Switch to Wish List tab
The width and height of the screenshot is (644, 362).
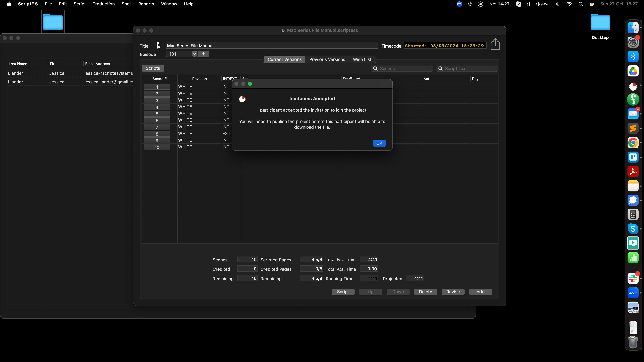coord(362,59)
